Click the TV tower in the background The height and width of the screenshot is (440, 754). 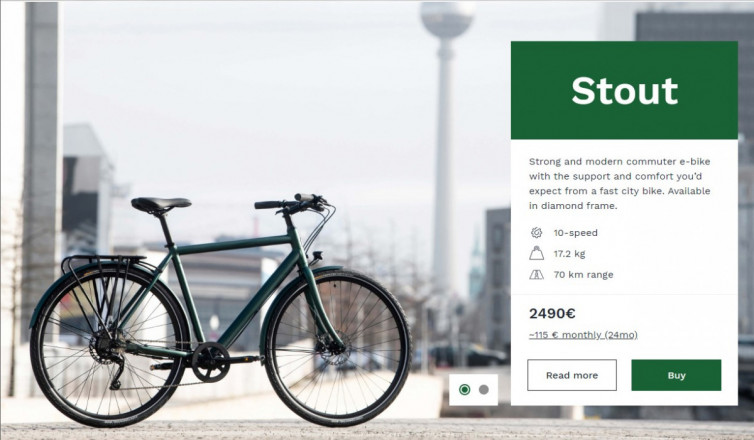pyautogui.click(x=446, y=144)
